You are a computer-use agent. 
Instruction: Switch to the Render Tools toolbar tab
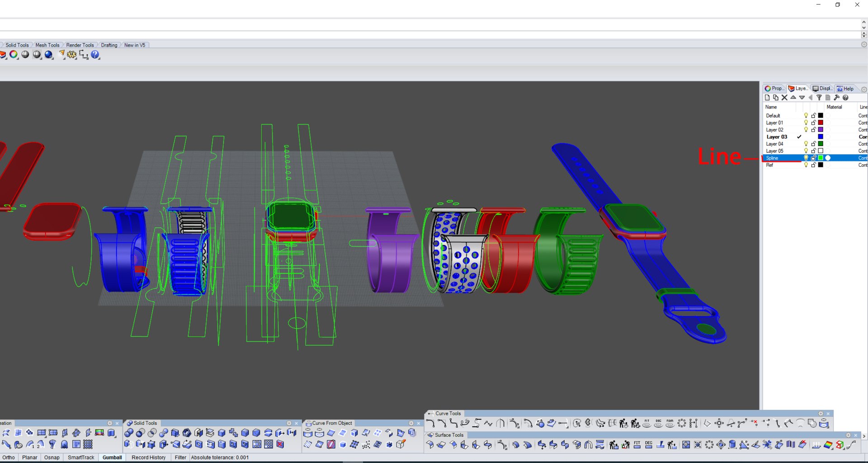point(80,45)
